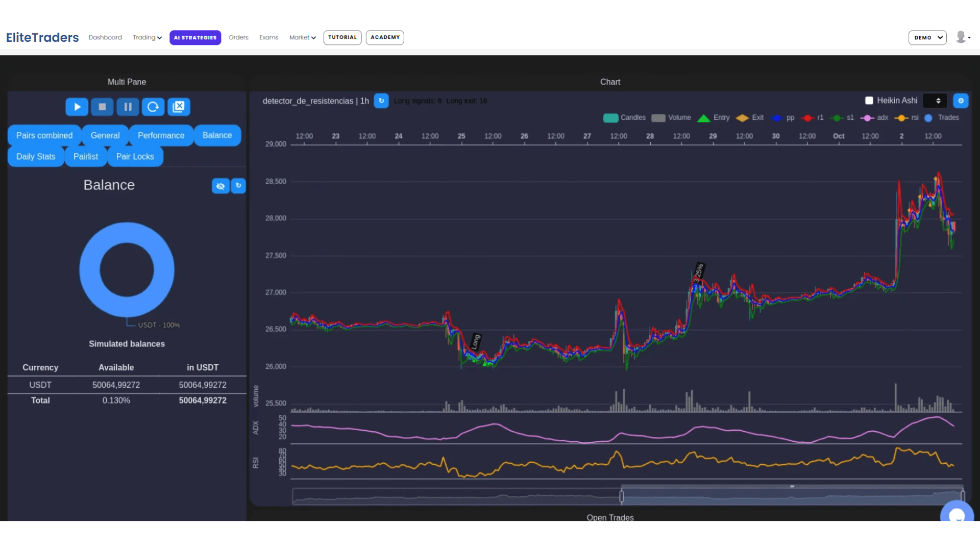This screenshot has height=551, width=980.
Task: Click selected window in chart range navigator
Action: (x=792, y=496)
